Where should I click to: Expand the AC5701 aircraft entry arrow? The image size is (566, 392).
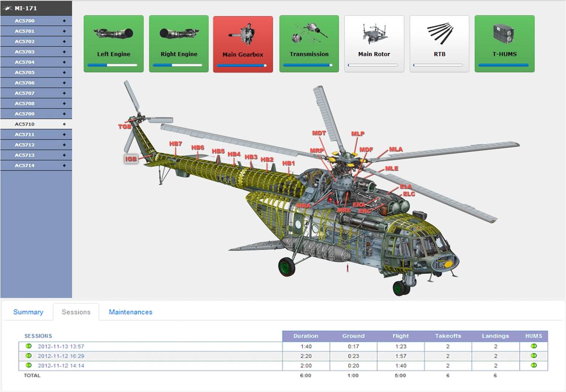64,31
